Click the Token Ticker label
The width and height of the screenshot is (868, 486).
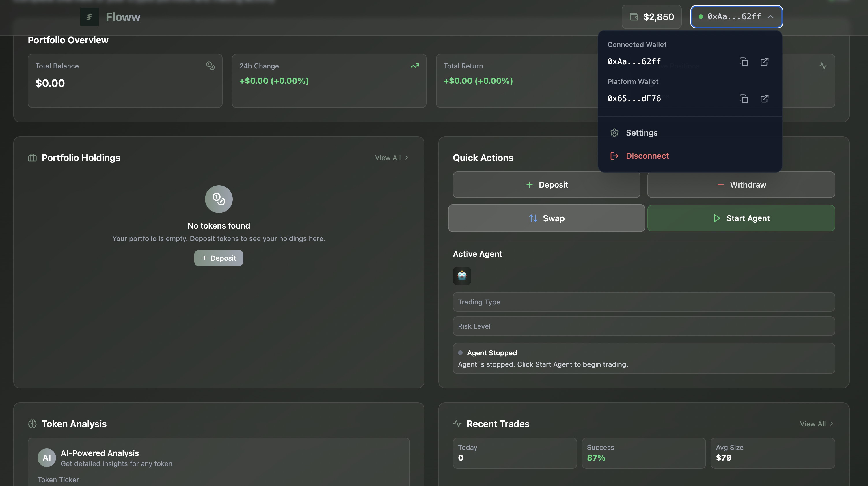(x=58, y=480)
